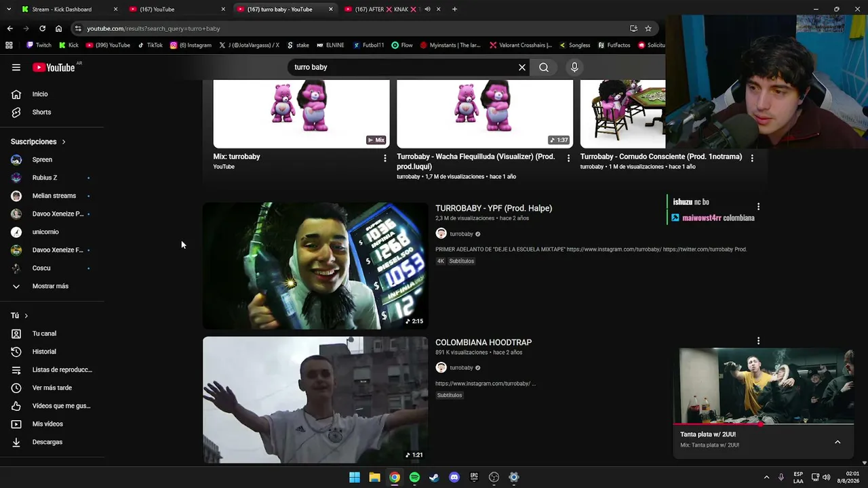Click the Mix: turrobaby thumbnail
Viewport: 868px width, 488px height.
(x=302, y=114)
